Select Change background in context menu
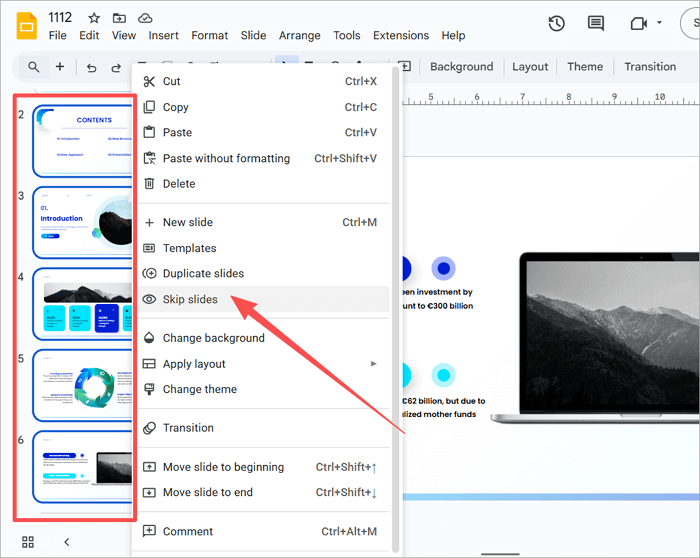Screen dimensions: 700x558 213,338
